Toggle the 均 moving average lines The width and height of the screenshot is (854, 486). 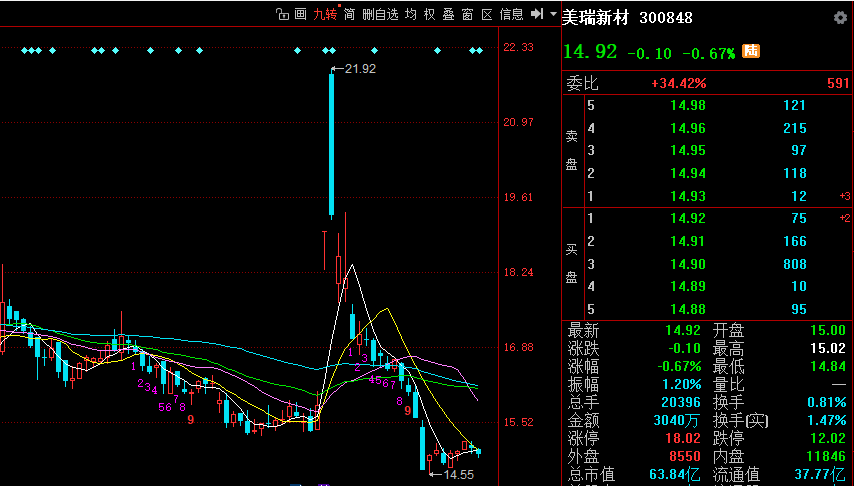pos(411,14)
